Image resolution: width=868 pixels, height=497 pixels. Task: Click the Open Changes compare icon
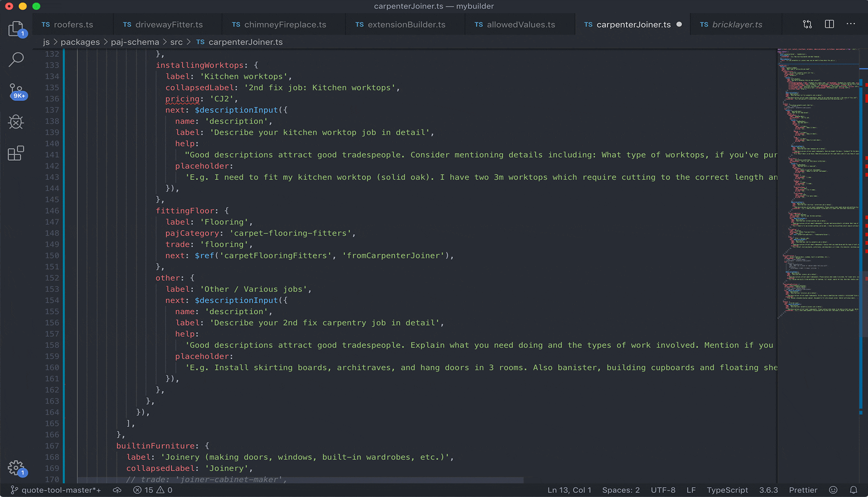[807, 24]
